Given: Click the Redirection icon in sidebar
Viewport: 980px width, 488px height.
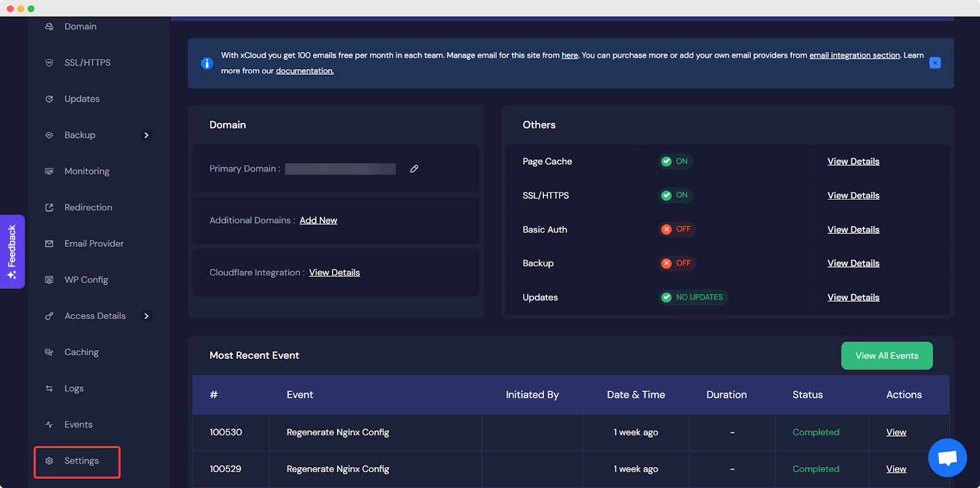Looking at the screenshot, I should tap(49, 208).
